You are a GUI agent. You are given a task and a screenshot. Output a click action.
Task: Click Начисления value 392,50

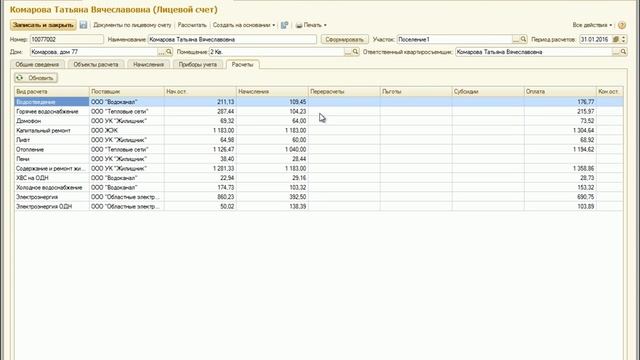[x=298, y=197]
